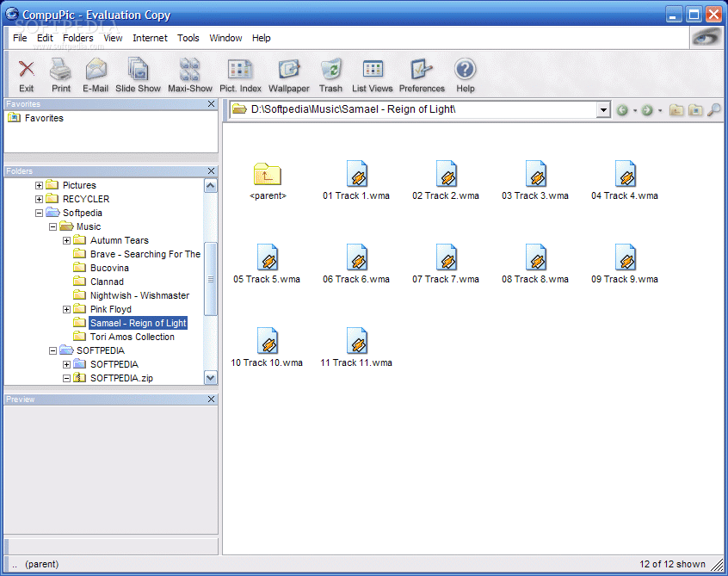Open the address path dropdown
The height and width of the screenshot is (576, 728).
coord(603,110)
